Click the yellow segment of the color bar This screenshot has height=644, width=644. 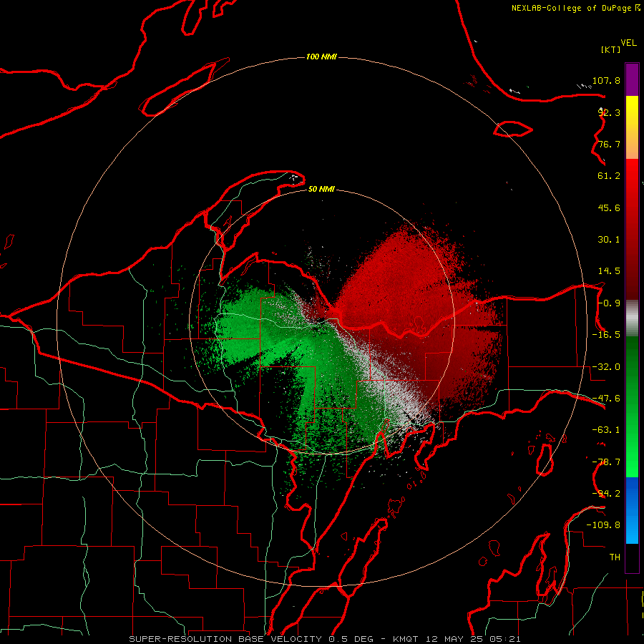[x=632, y=127]
